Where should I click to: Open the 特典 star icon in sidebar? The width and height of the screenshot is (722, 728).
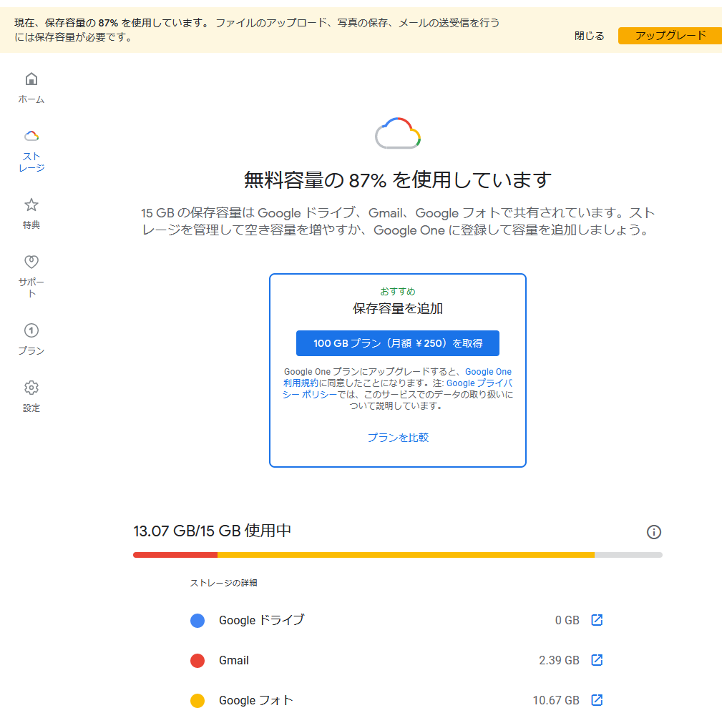31,205
